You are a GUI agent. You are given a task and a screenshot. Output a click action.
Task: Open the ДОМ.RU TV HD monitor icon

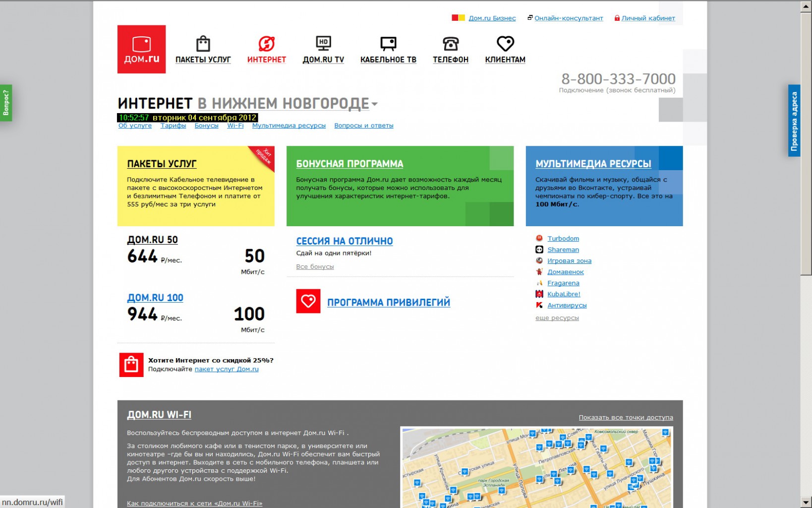(323, 44)
